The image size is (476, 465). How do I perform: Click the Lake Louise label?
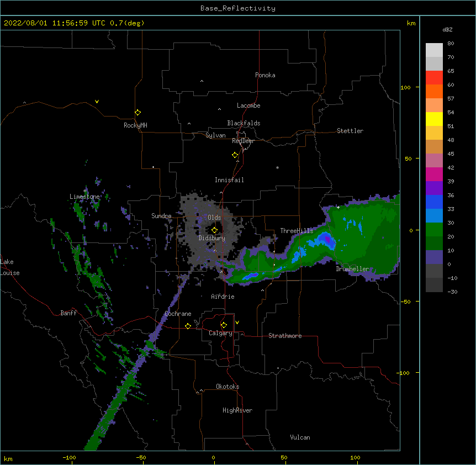[x=10, y=267]
